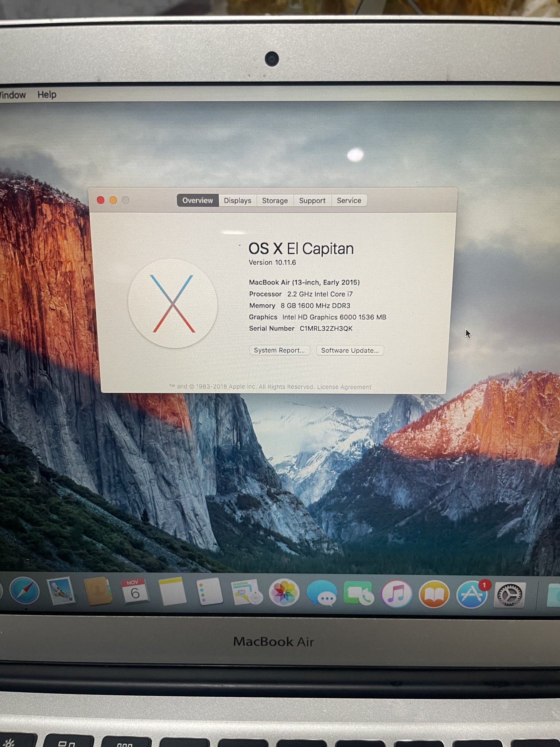Click the OS X El Capitan heading
560x747 pixels.
[x=301, y=249]
